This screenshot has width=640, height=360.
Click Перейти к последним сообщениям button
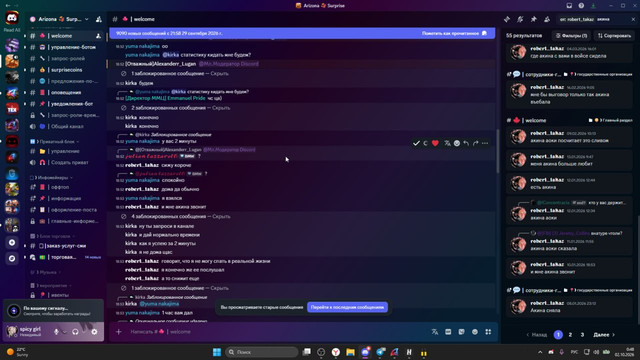click(347, 307)
